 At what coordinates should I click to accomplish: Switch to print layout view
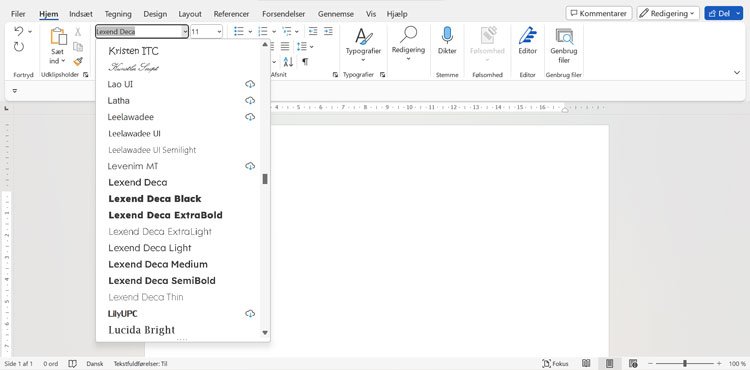pos(609,364)
